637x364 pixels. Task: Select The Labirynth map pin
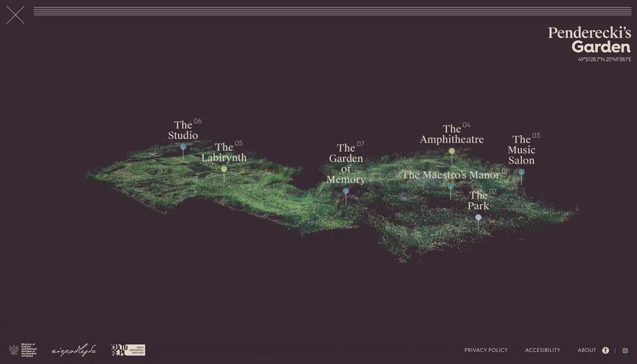[x=224, y=168]
